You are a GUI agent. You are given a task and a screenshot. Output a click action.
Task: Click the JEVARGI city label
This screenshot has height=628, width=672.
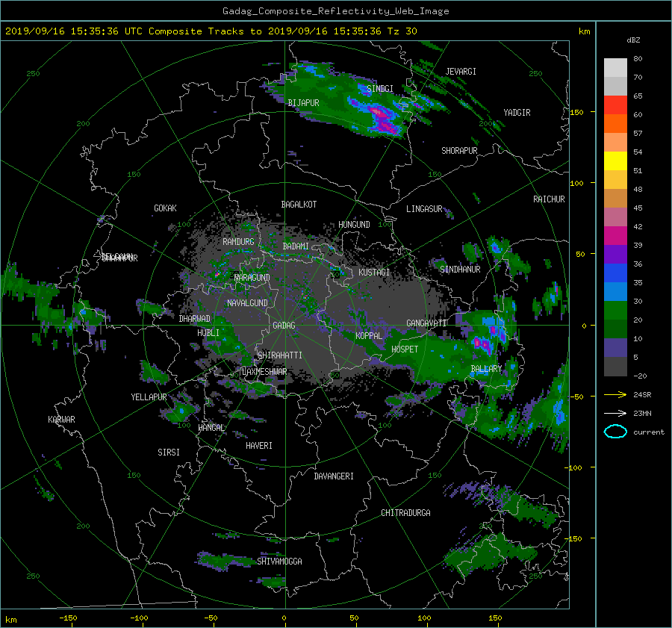[461, 72]
